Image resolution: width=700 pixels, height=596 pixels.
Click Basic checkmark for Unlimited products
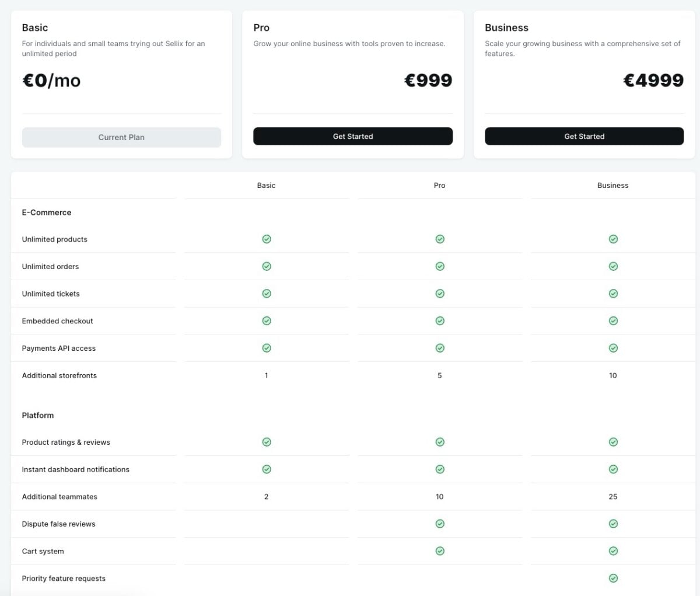point(267,239)
